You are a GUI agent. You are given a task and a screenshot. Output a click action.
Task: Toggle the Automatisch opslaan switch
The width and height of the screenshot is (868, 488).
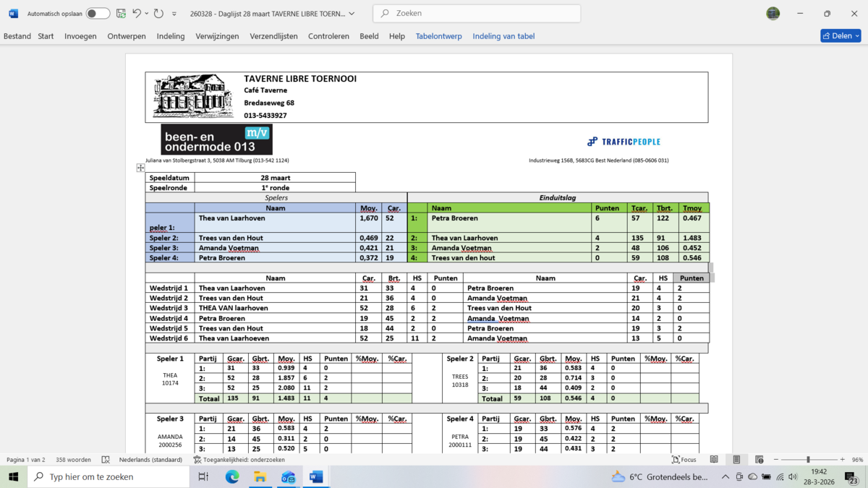pyautogui.click(x=98, y=14)
